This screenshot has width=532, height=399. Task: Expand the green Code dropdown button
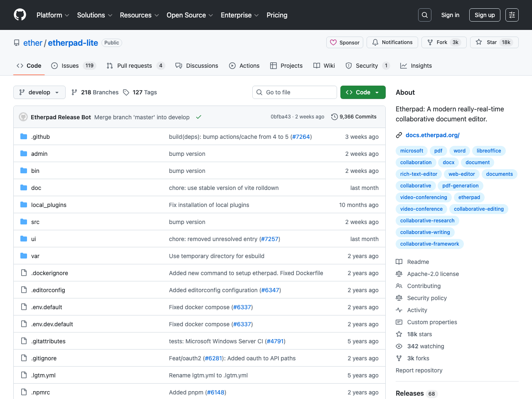362,92
